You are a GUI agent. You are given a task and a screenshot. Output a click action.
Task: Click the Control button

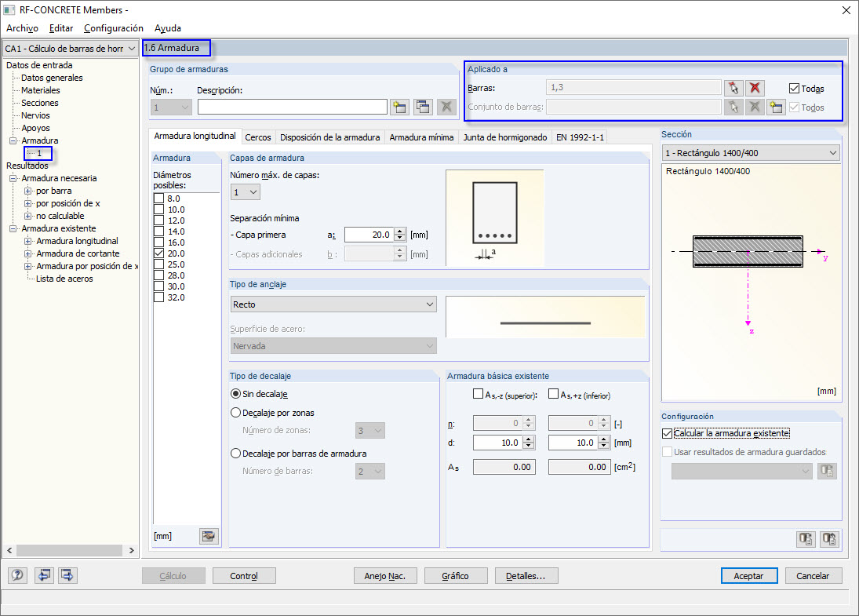tap(244, 576)
